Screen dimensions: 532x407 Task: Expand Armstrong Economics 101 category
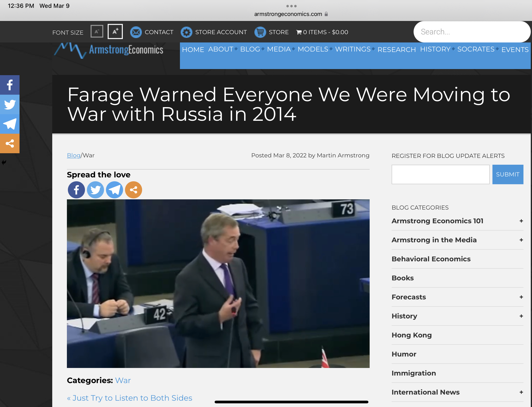[521, 221]
